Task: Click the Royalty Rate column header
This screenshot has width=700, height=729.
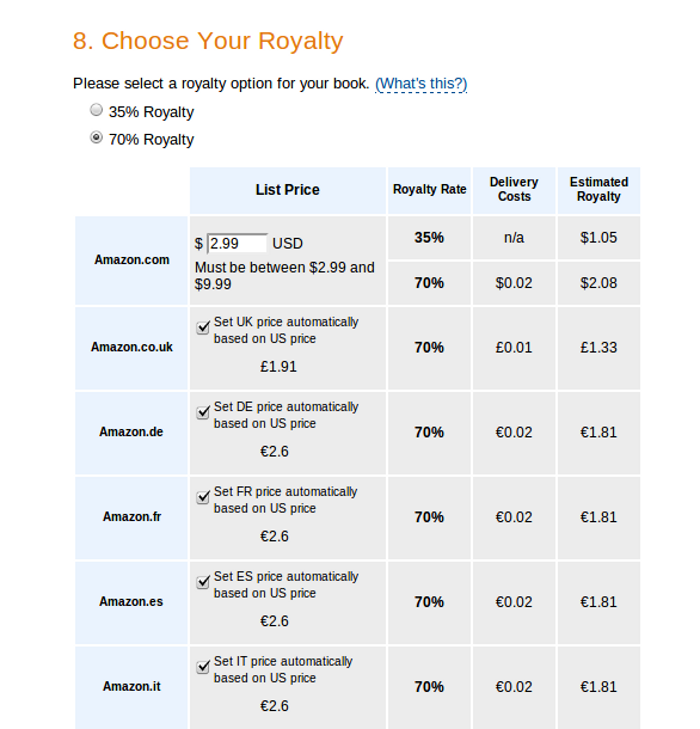Action: (x=429, y=189)
